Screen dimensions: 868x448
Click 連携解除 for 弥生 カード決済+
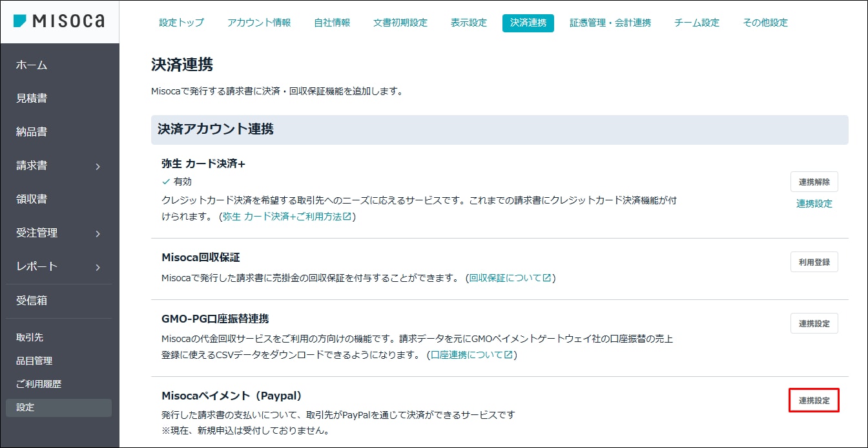(x=814, y=182)
